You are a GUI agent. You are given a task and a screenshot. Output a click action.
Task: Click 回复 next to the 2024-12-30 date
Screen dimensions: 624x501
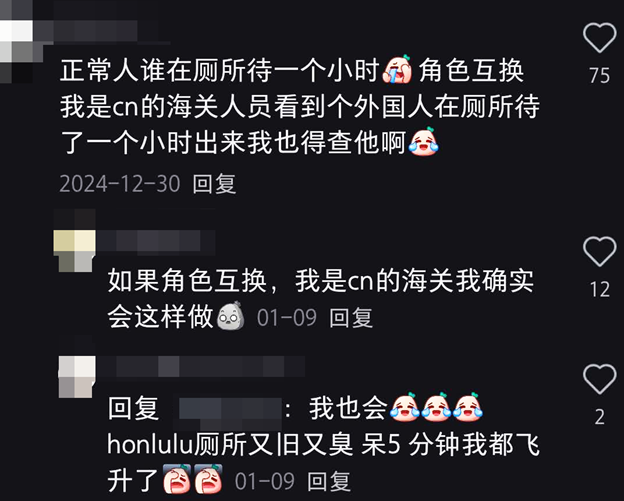pos(214,184)
